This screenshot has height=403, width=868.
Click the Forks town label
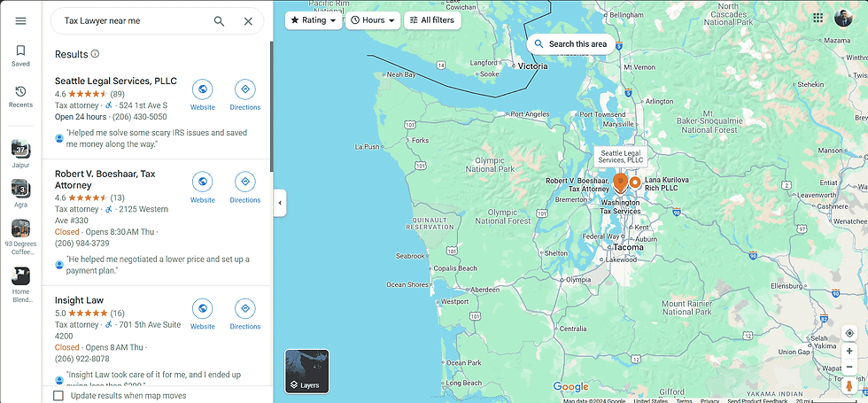coord(420,140)
